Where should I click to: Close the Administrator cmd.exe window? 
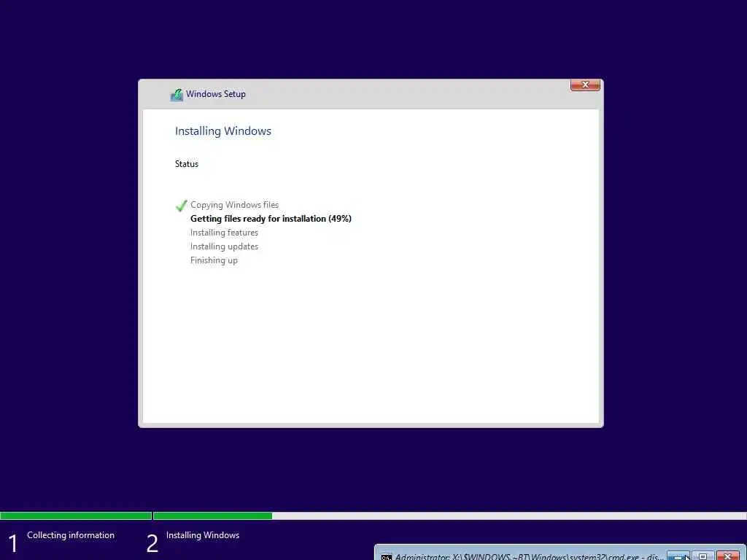(x=727, y=556)
